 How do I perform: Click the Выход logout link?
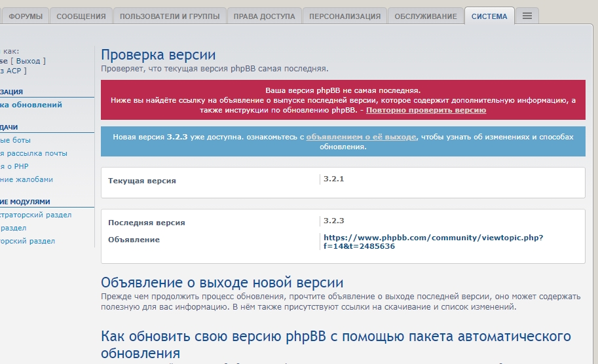click(x=28, y=61)
